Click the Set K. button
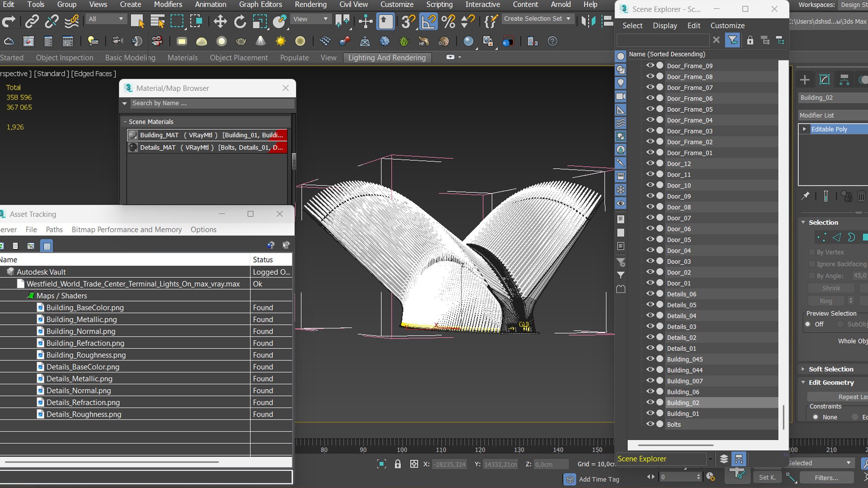Image resolution: width=868 pixels, height=488 pixels. pyautogui.click(x=767, y=478)
